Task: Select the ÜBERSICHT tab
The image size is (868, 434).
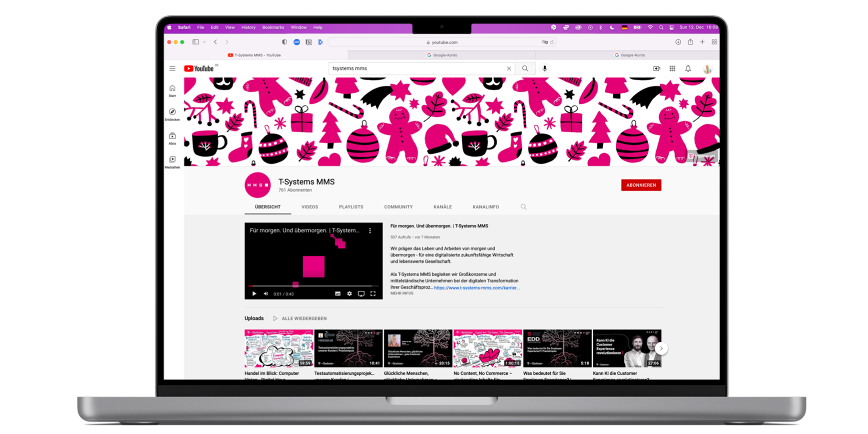Action: 268,207
